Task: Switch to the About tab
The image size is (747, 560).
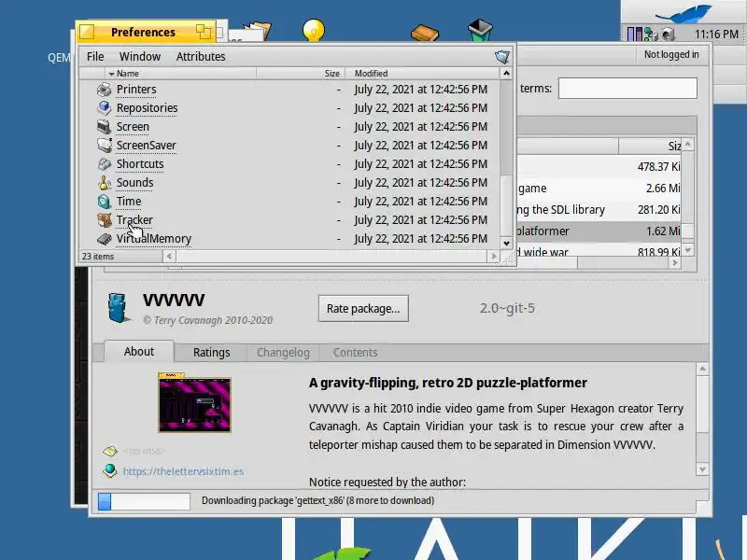Action: [x=138, y=352]
